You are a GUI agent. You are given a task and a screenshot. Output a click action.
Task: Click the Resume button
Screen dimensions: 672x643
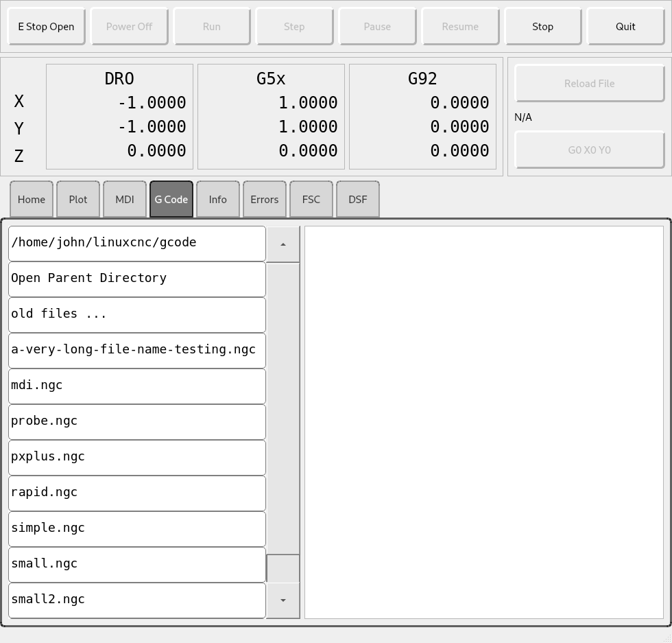(x=460, y=27)
